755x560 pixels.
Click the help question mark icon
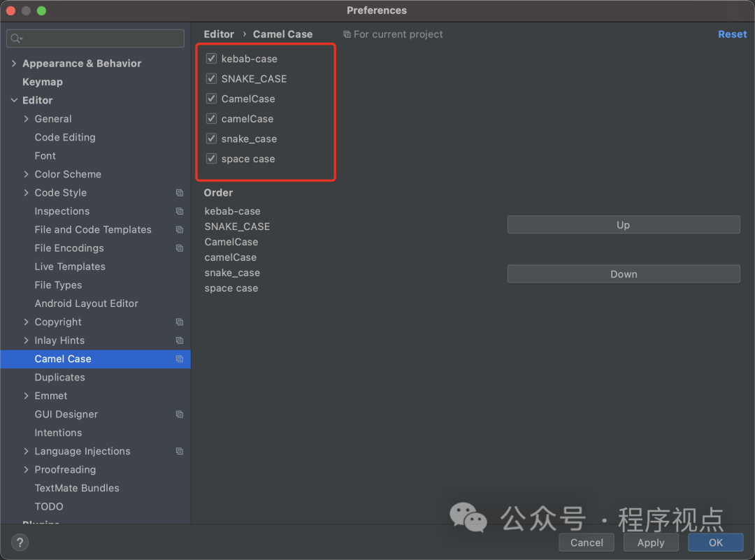click(20, 543)
